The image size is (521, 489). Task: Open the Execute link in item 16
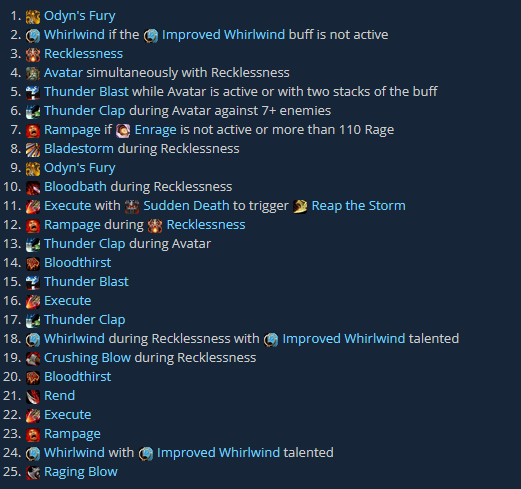point(68,301)
